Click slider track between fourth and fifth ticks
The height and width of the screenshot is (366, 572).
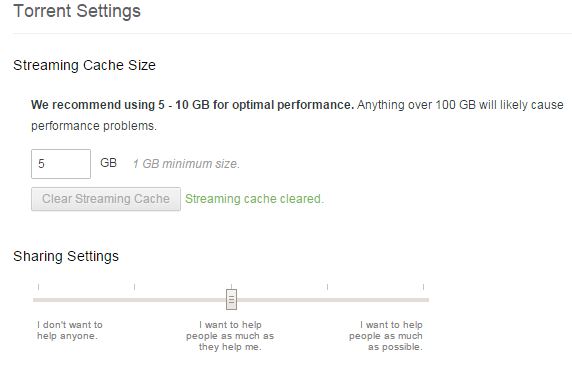375,300
